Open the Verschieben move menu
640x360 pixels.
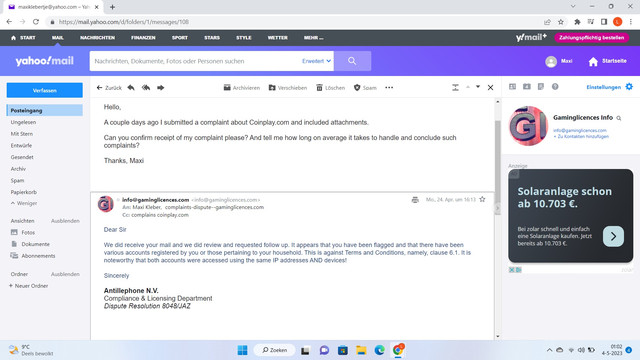point(288,87)
